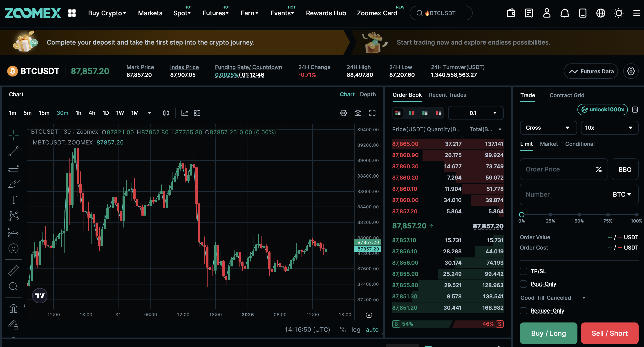Select the ruler measure tool

click(13, 270)
